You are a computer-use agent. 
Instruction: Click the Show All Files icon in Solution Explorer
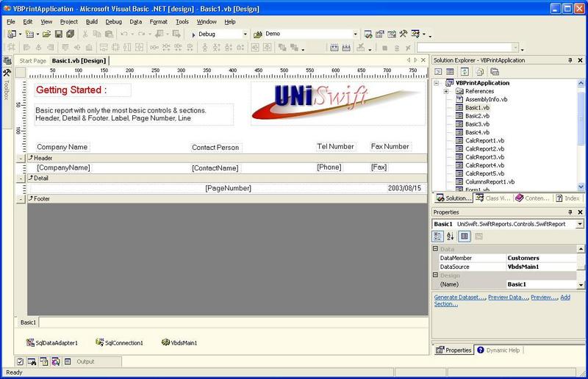(480, 71)
